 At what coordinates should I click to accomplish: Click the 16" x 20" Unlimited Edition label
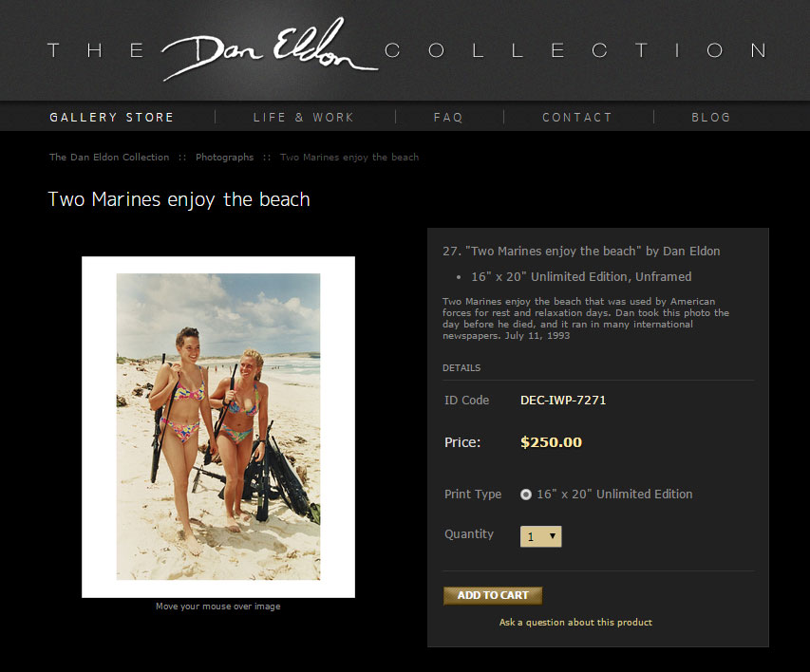(614, 495)
